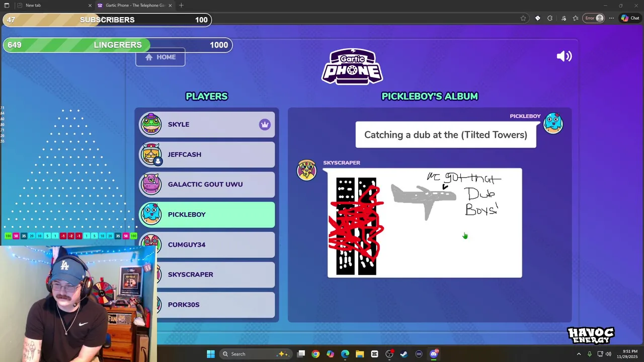644x362 pixels.
Task: Open File Explorer from the taskbar
Action: [360, 354]
